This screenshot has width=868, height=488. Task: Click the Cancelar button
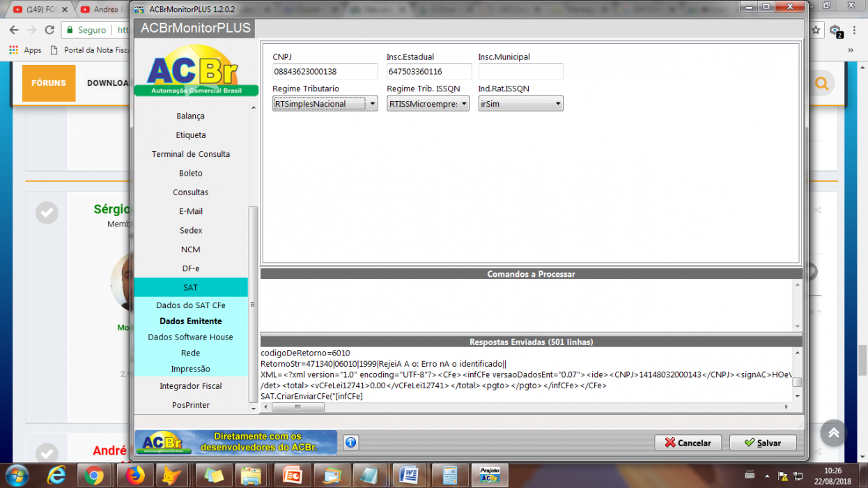[688, 443]
